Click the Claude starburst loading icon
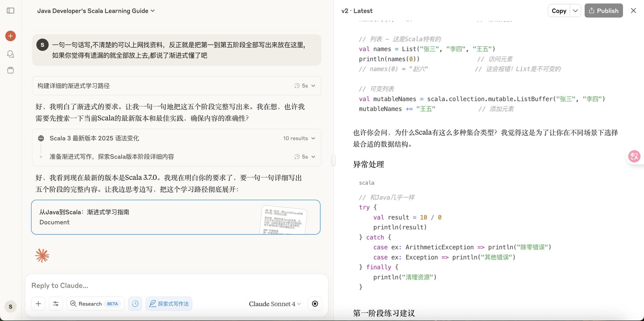Image resolution: width=644 pixels, height=321 pixels. pyautogui.click(x=42, y=256)
